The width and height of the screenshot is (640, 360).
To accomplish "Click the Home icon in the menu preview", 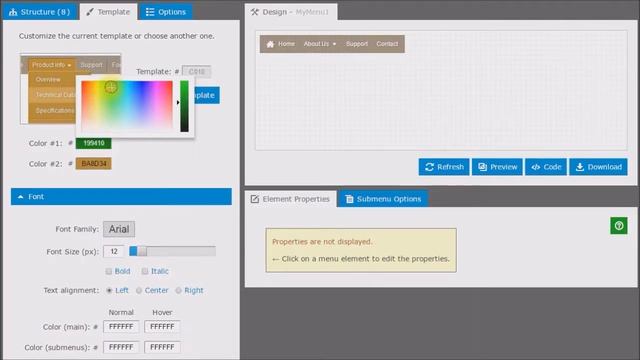I will (270, 44).
